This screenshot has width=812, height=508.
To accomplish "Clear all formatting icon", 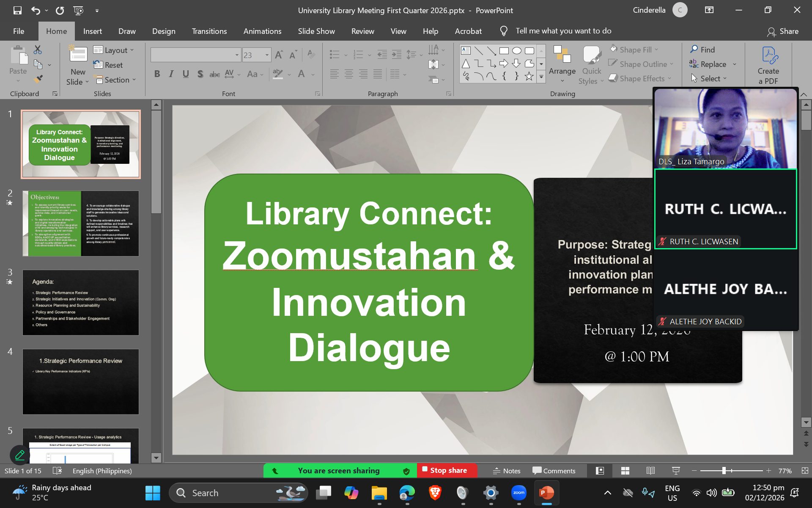I will tap(311, 55).
